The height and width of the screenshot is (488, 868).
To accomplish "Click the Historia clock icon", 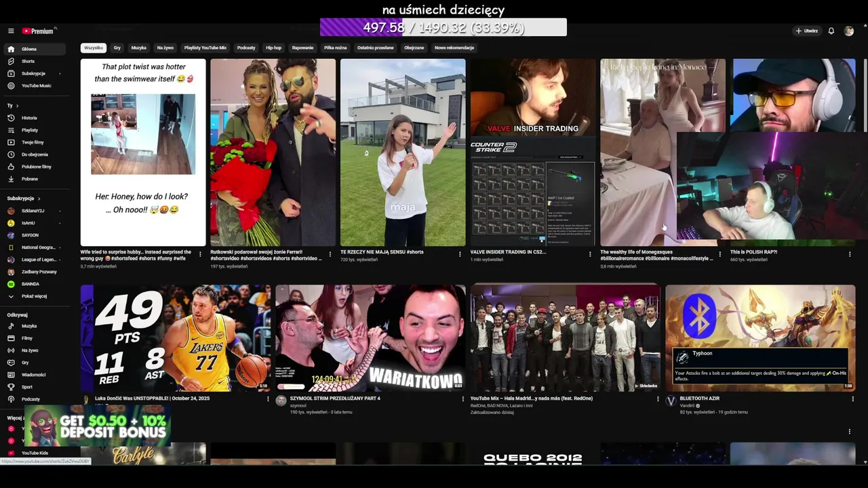I will pyautogui.click(x=11, y=118).
